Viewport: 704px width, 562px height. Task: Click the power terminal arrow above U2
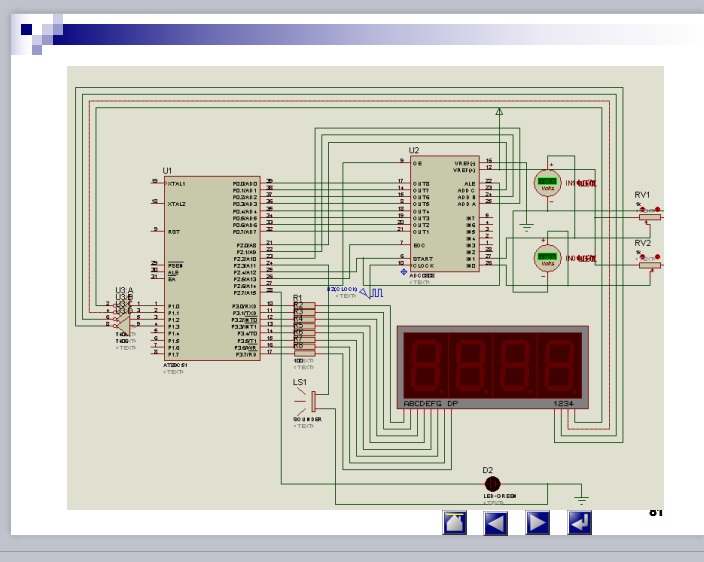[x=499, y=112]
